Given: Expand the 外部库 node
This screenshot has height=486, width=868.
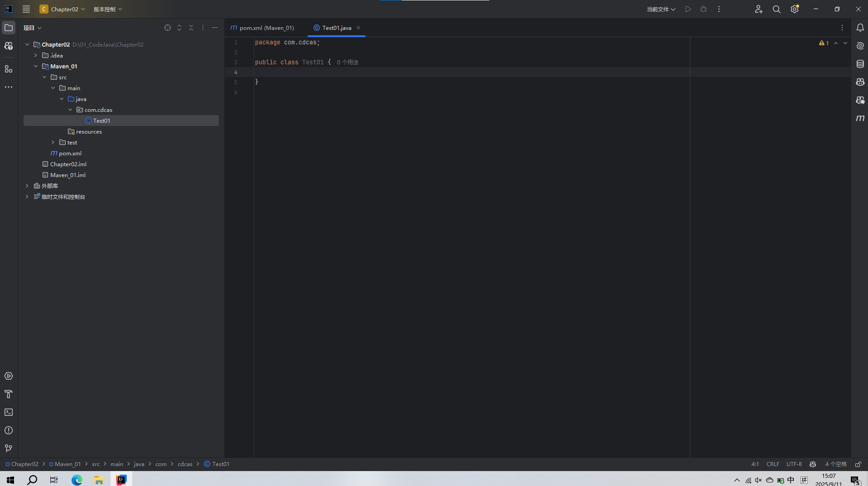Looking at the screenshot, I should point(27,186).
